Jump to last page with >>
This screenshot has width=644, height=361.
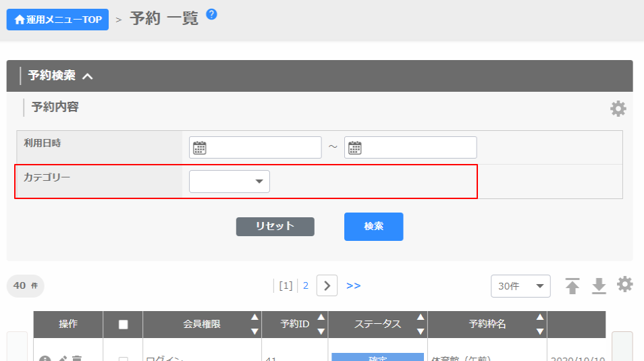[353, 285]
